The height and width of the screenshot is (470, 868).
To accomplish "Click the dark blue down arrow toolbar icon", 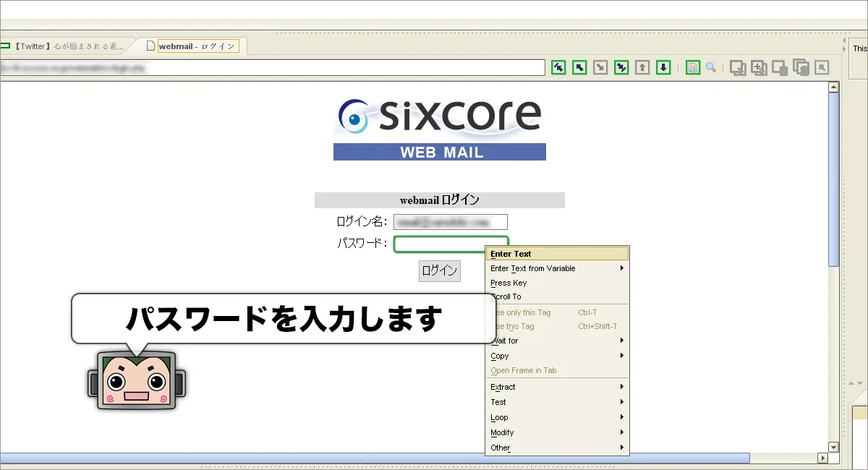I will 663,67.
